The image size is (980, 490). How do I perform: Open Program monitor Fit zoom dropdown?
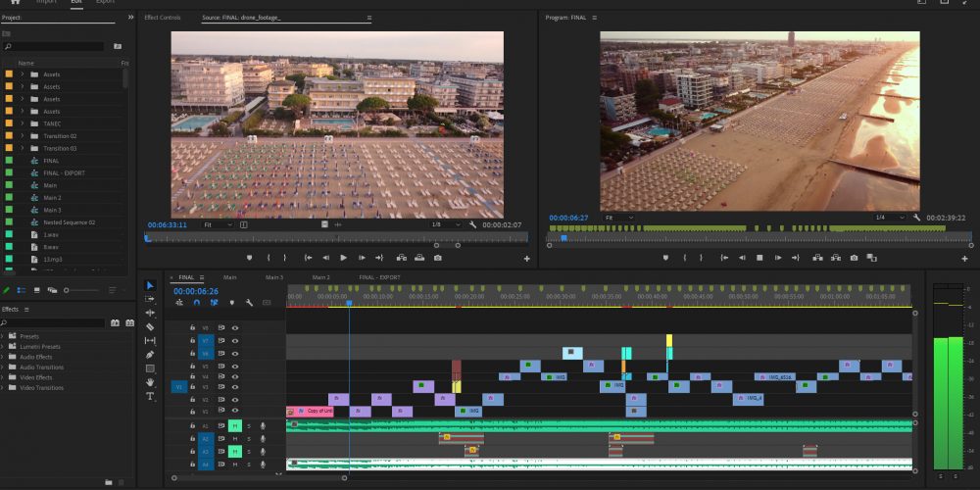click(618, 218)
